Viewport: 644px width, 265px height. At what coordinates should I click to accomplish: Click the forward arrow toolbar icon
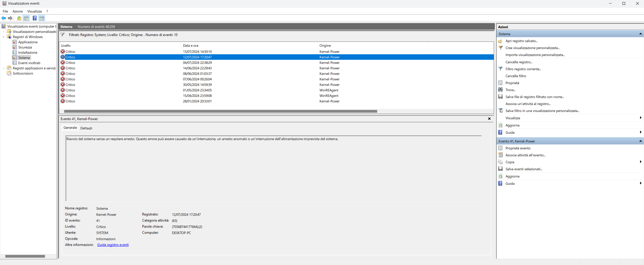tap(10, 18)
